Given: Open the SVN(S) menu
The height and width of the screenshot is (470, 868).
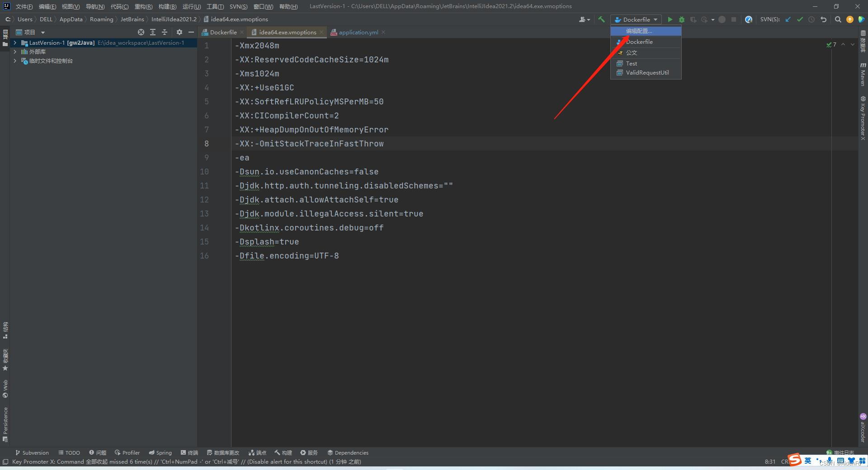Looking at the screenshot, I should coord(238,6).
